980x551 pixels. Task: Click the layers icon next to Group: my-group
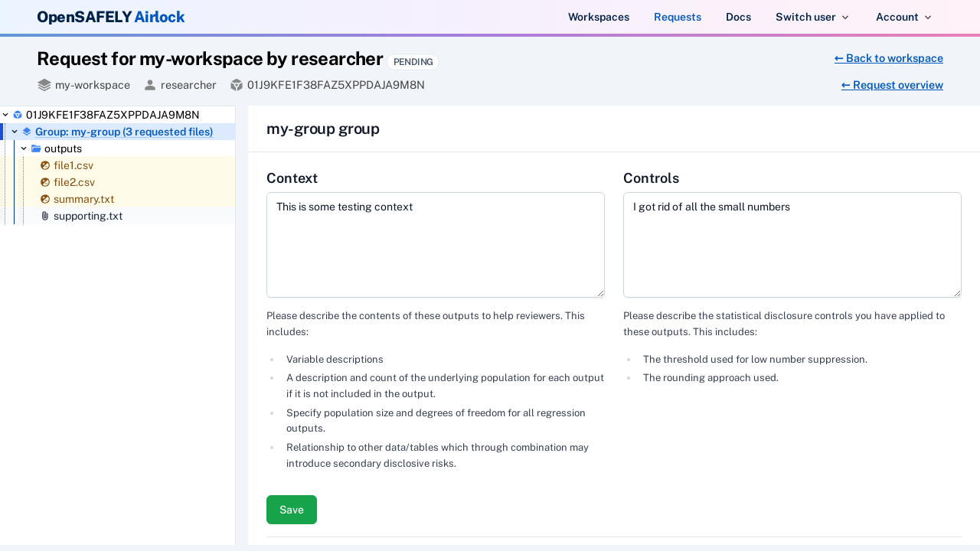25,131
